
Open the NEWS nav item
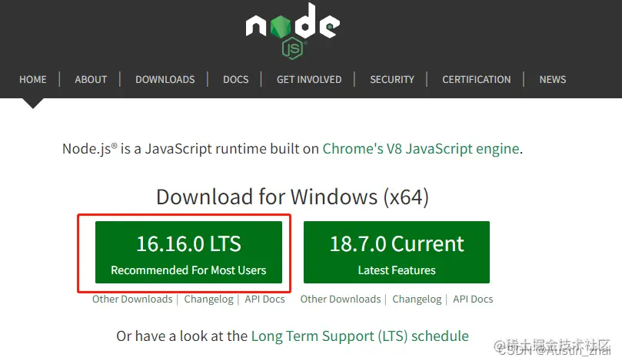(553, 80)
